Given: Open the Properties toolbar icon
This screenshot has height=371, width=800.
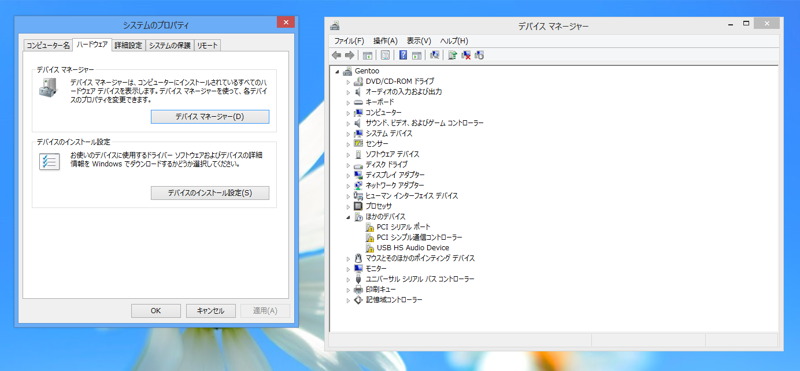Looking at the screenshot, I should (x=385, y=55).
